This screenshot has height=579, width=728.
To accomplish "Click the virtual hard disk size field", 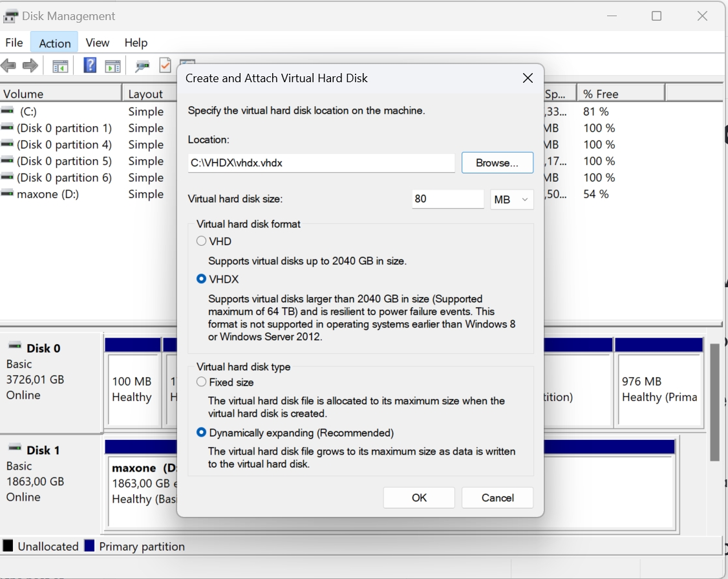I will pos(447,199).
